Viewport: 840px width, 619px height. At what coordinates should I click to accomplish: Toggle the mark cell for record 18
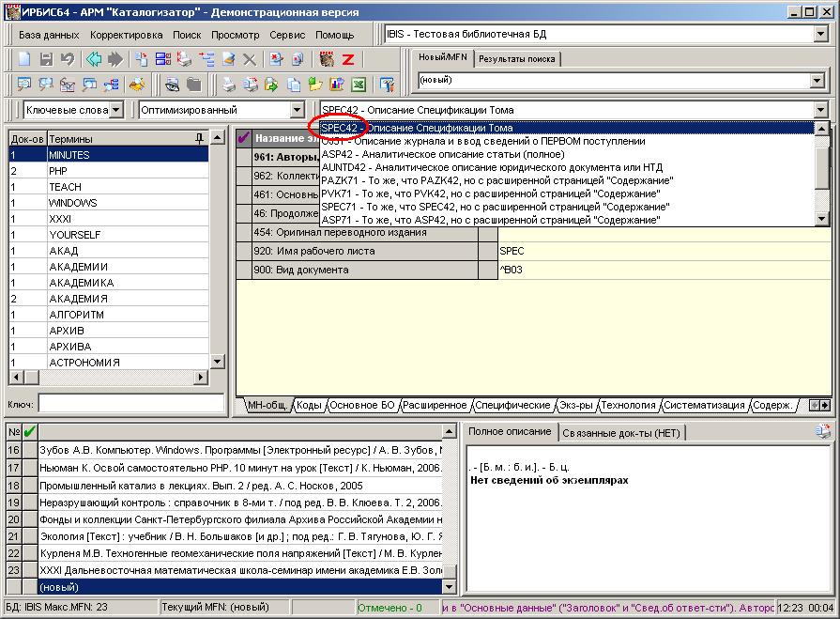tap(29, 486)
